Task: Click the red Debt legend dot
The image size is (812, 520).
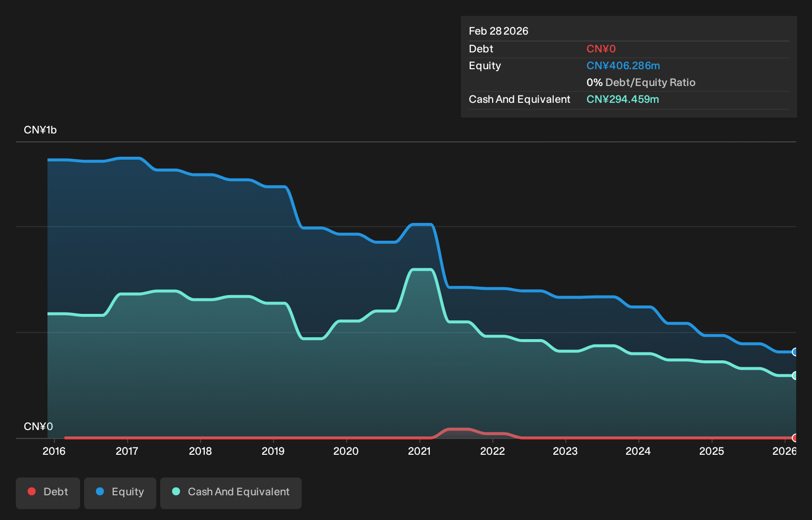Action: (x=32, y=491)
